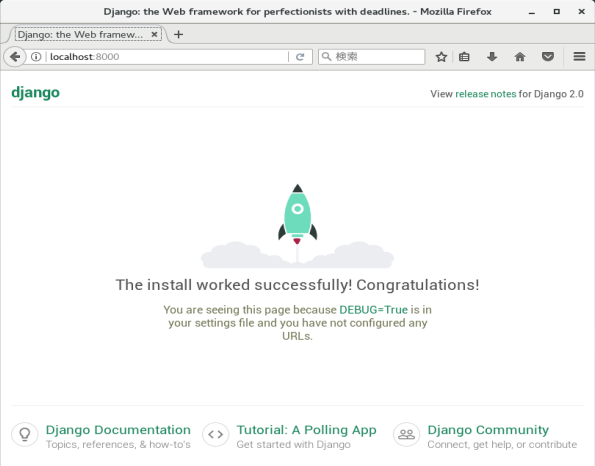Focus the localhost:8000 address bar

click(167, 57)
